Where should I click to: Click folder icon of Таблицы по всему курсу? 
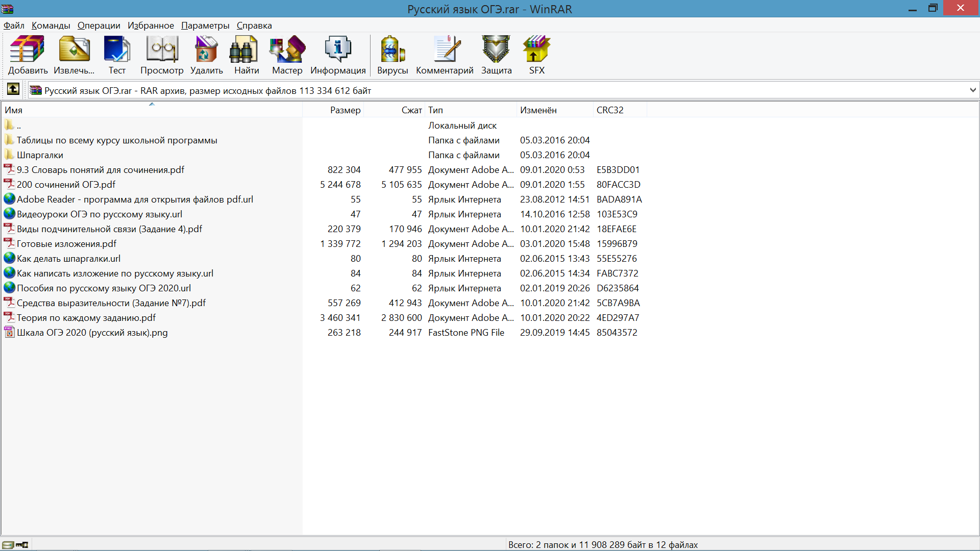tap(9, 140)
